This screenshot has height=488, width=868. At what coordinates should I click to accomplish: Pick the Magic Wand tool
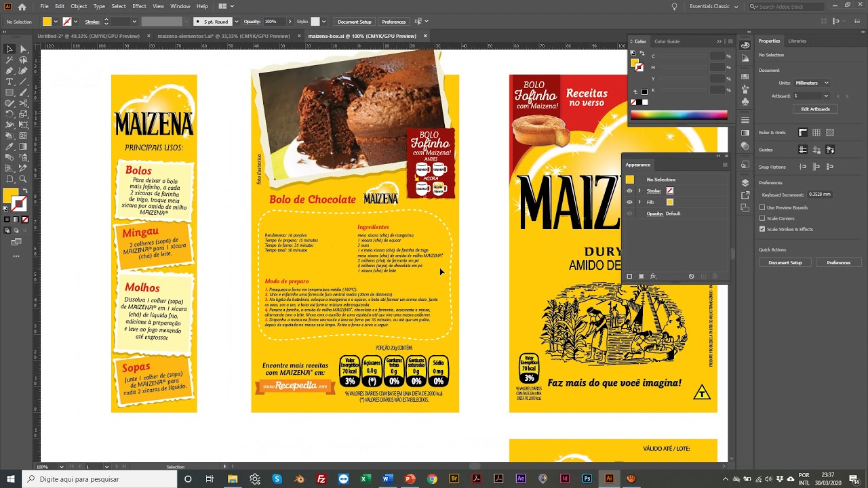click(x=9, y=60)
